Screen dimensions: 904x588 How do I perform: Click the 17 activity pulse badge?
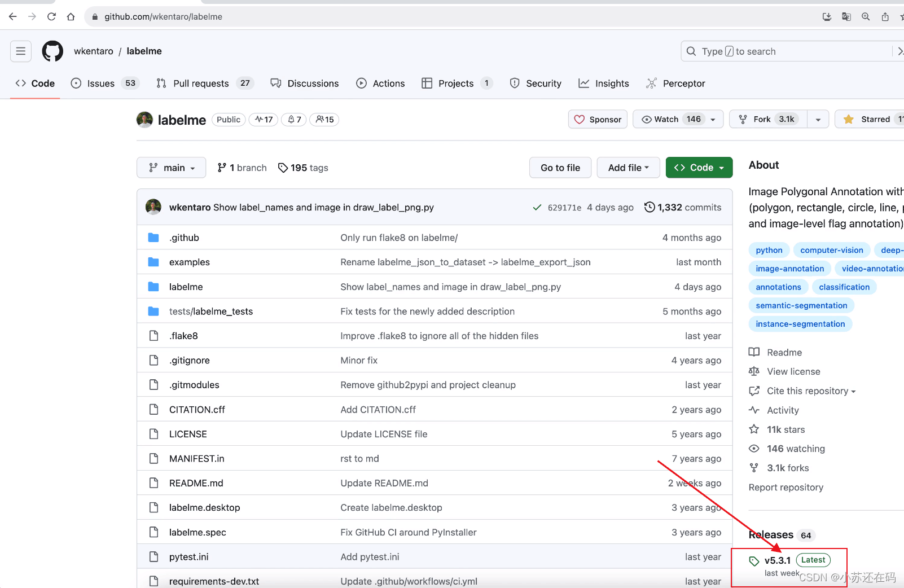pos(264,120)
